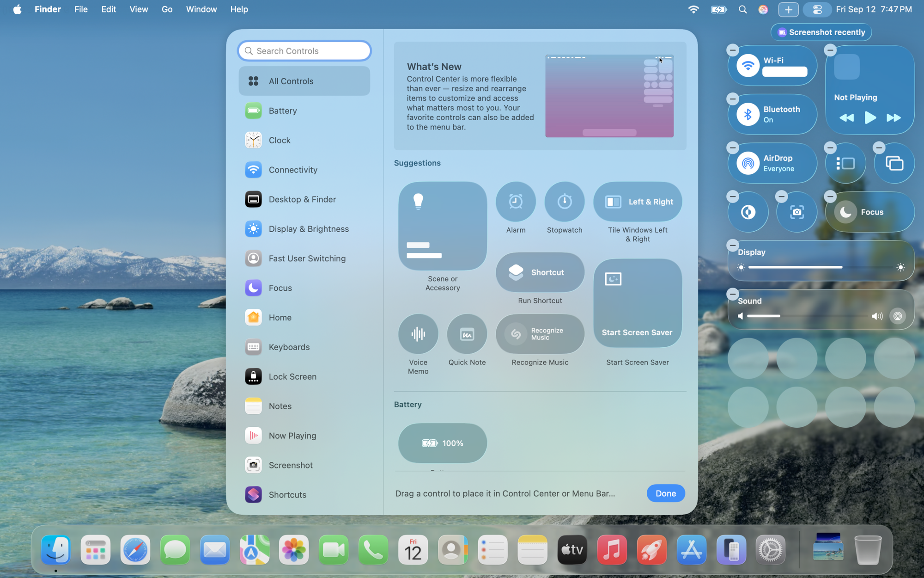Toggle the Wi-Fi control button

[x=748, y=66]
